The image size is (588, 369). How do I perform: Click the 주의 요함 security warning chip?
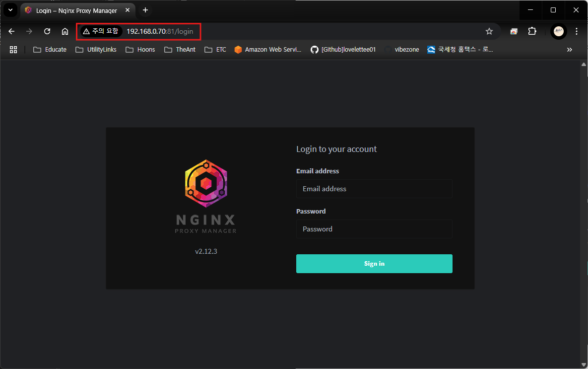click(x=101, y=31)
